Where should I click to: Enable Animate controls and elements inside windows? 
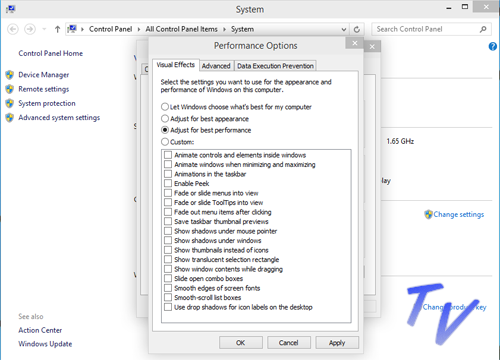pyautogui.click(x=168, y=155)
